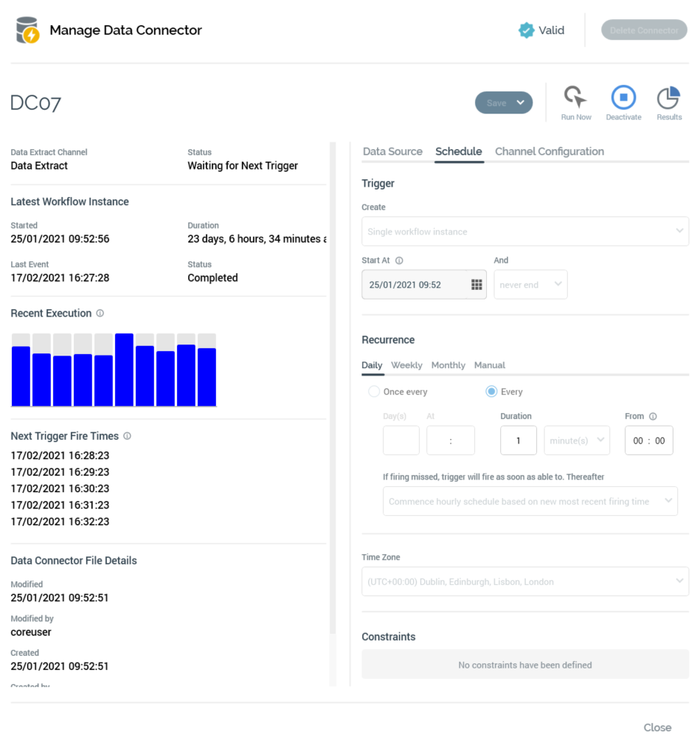700x743 pixels.
Task: Click the Duration value input field
Action: pyautogui.click(x=518, y=440)
